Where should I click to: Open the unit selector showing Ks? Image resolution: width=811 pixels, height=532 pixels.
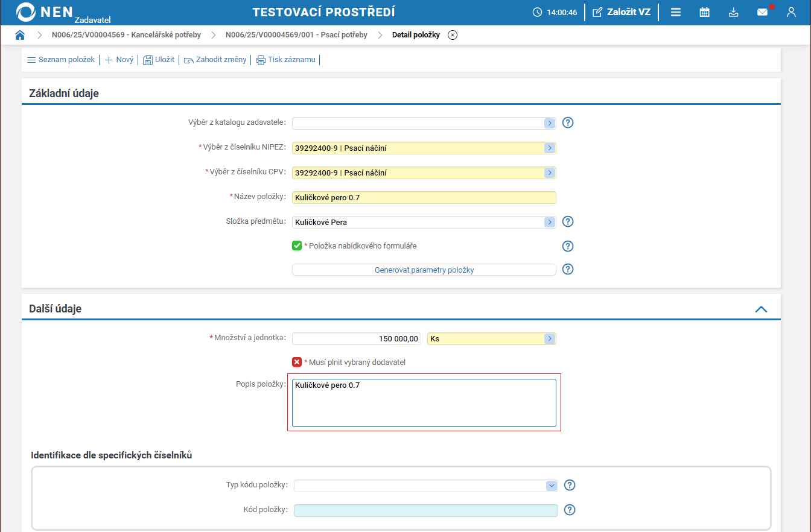pos(549,339)
